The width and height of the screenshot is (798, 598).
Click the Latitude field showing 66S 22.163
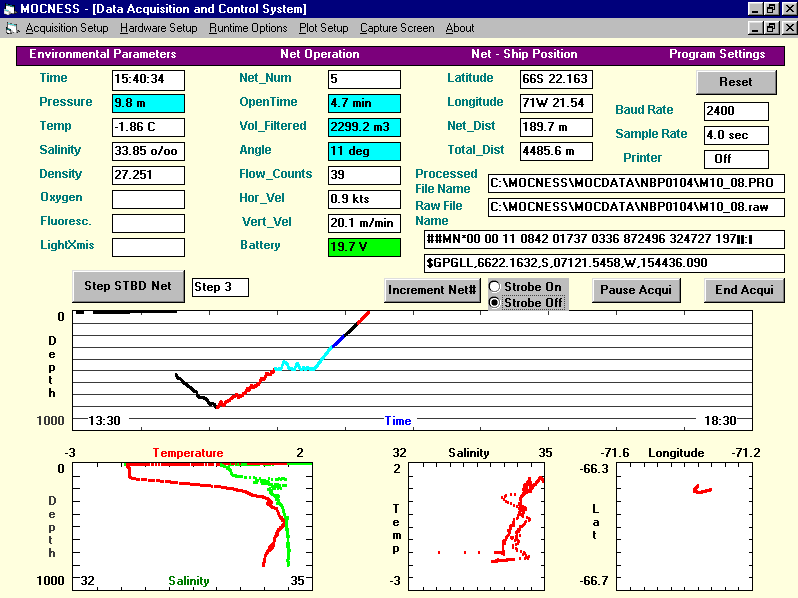(556, 79)
